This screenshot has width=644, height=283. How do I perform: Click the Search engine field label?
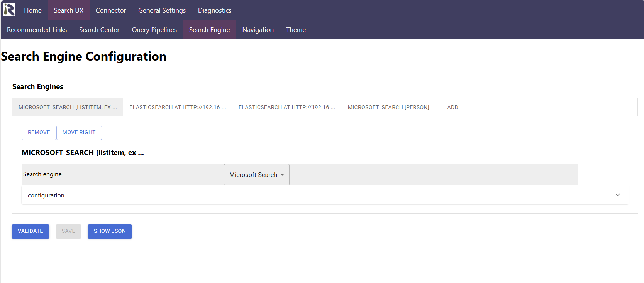pyautogui.click(x=42, y=174)
